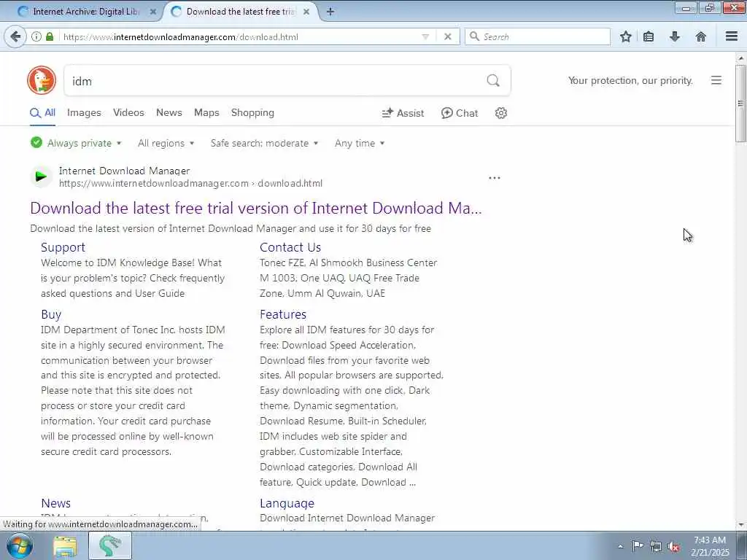
Task: Show bookmarks list icon
Action: 649,36
